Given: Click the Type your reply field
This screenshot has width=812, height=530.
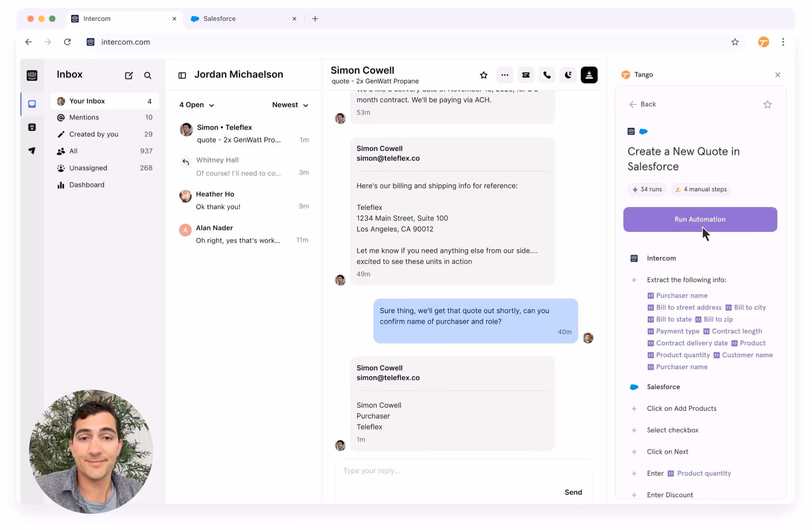Looking at the screenshot, I should coord(463,471).
